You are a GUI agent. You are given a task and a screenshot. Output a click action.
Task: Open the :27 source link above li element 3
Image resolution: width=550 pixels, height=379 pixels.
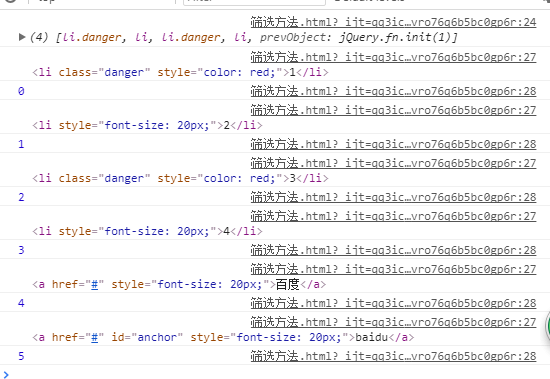[393, 163]
